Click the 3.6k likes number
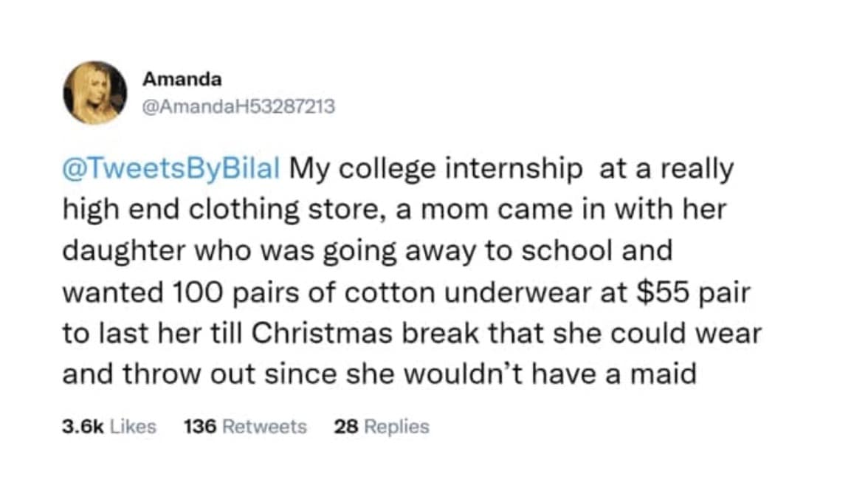 82,426
